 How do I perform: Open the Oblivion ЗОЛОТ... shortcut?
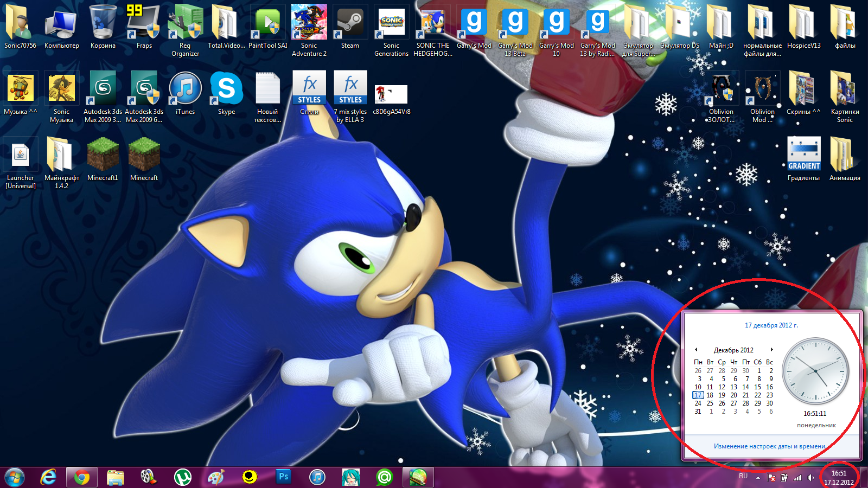coord(721,97)
